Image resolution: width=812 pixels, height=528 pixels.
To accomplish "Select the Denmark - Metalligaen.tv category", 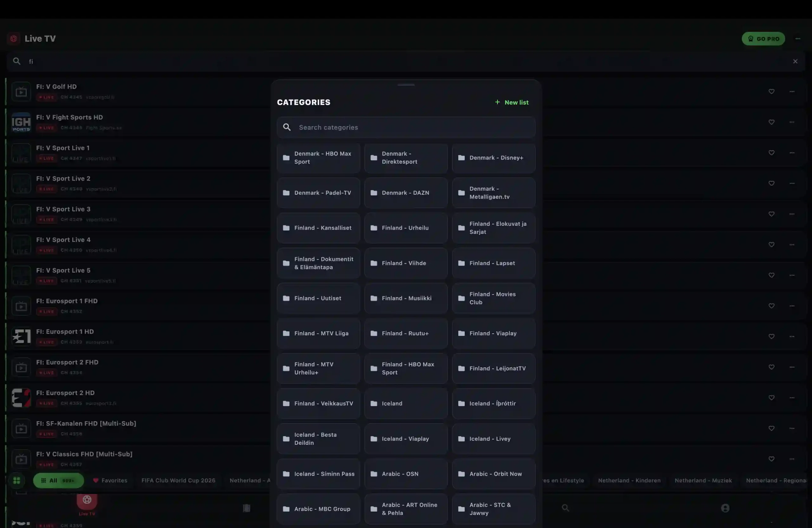I will (x=493, y=193).
